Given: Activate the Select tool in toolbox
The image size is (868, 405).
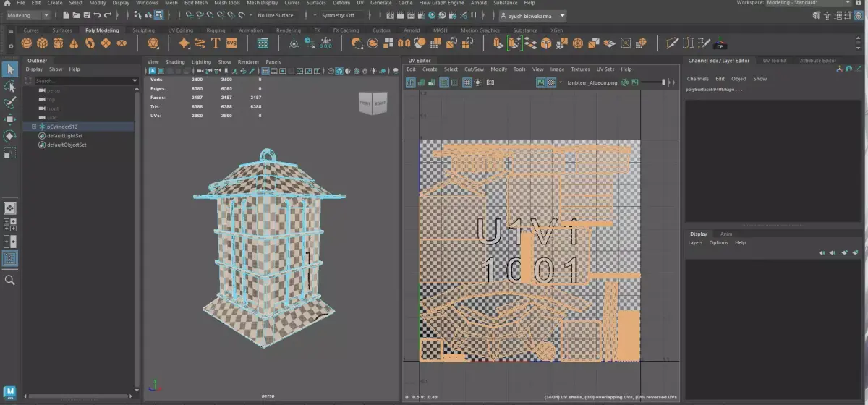Looking at the screenshot, I should click(10, 69).
